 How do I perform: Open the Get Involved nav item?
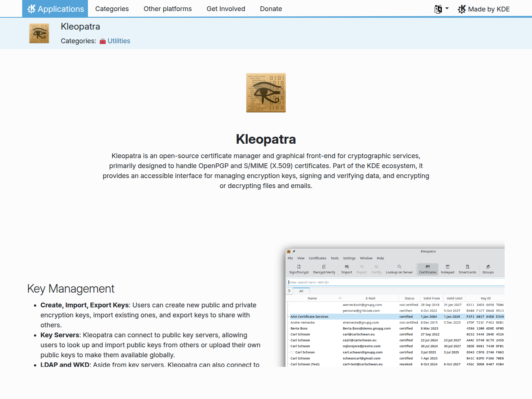coord(226,9)
